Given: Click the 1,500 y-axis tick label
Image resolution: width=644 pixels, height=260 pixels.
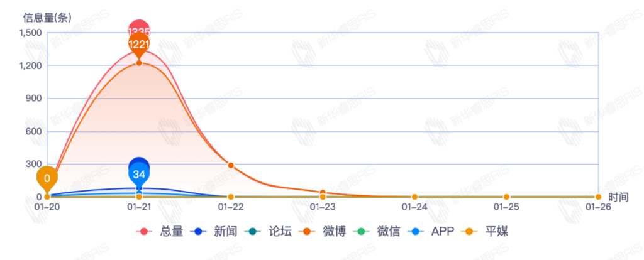Looking at the screenshot, I should click(30, 33).
